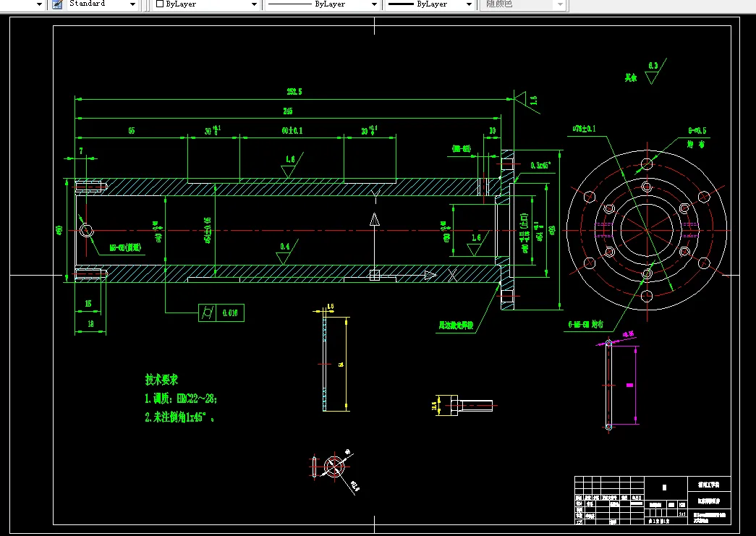Open the ByLayer lineweight dropdown with thick line

[x=430, y=4]
